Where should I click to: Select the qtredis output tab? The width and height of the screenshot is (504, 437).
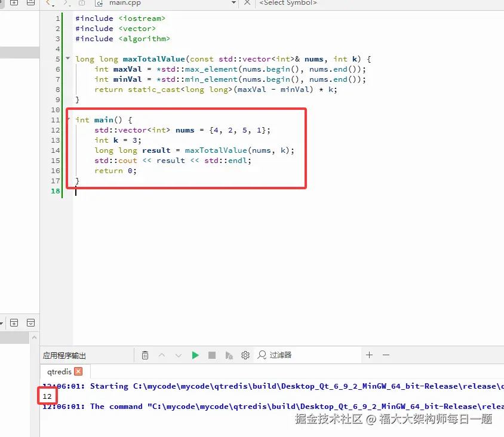pyautogui.click(x=59, y=372)
